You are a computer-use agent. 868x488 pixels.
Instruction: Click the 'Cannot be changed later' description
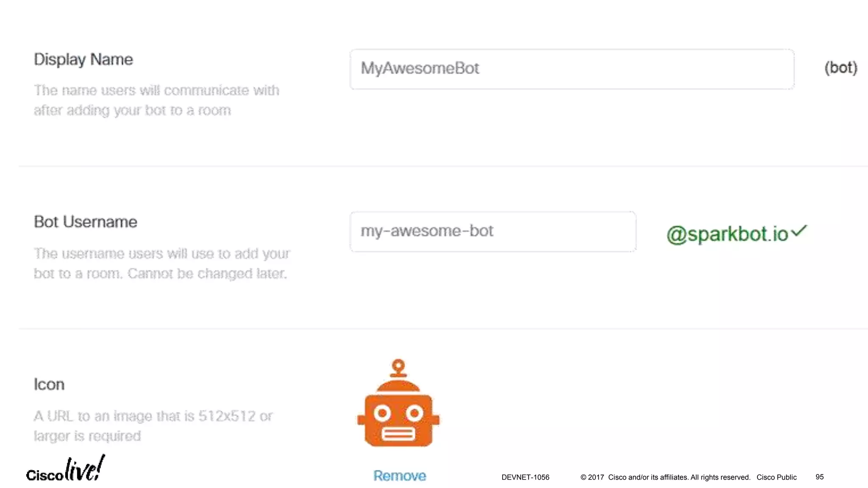click(207, 274)
